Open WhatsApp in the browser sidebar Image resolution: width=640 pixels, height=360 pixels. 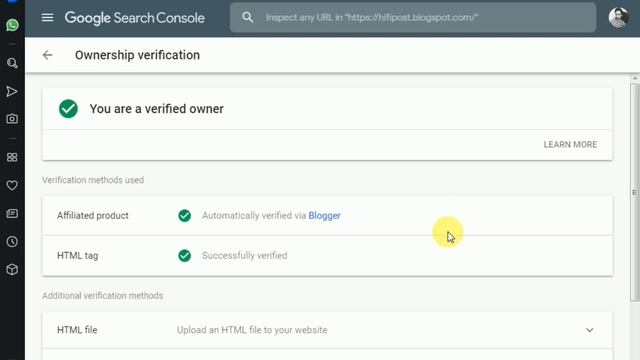(x=12, y=25)
